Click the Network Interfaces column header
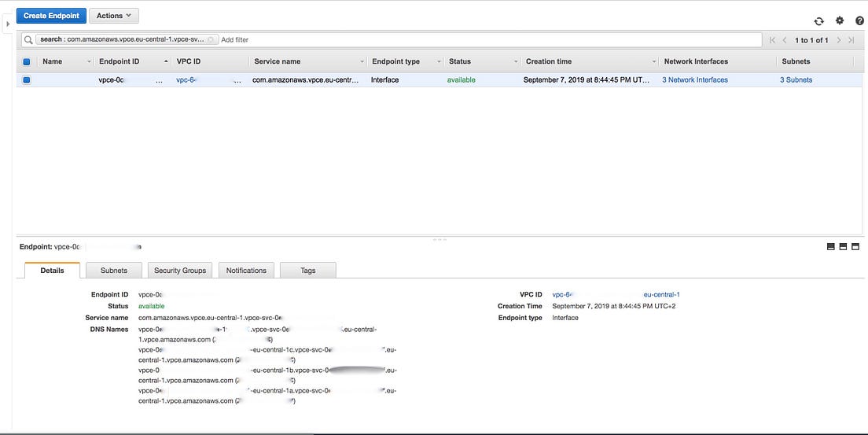Image resolution: width=868 pixels, height=435 pixels. tap(696, 61)
